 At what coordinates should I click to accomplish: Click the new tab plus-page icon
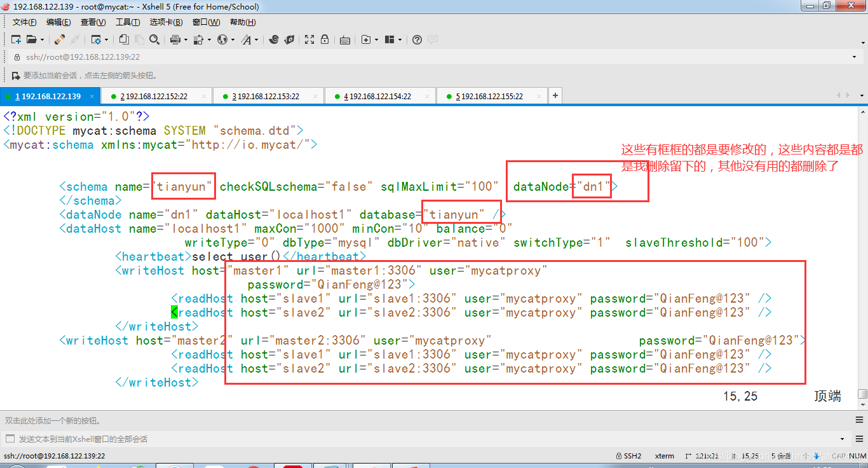tap(366, 39)
